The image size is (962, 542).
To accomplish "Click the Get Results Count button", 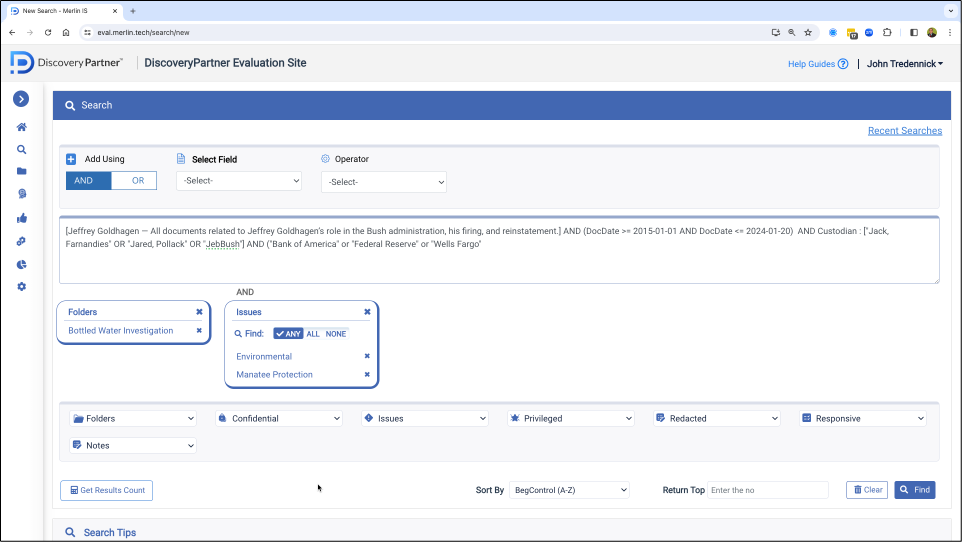I will pyautogui.click(x=106, y=490).
